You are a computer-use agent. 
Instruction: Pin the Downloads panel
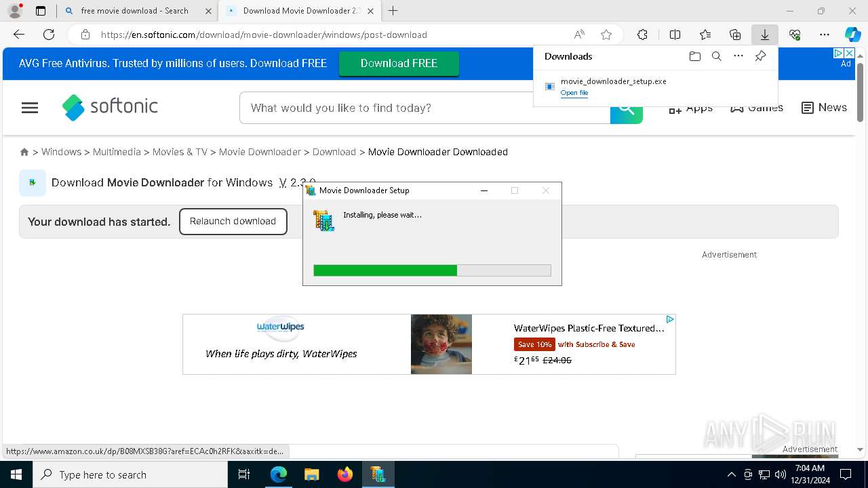coord(760,56)
